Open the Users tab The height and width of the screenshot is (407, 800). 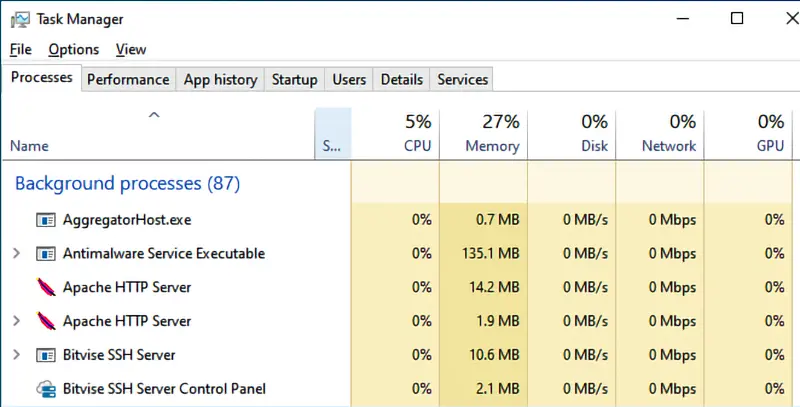click(349, 80)
